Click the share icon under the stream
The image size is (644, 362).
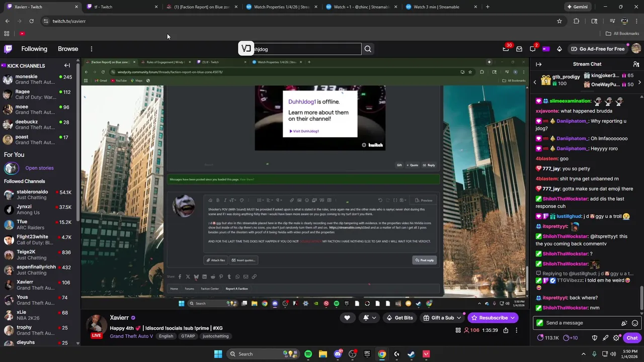coord(506,330)
